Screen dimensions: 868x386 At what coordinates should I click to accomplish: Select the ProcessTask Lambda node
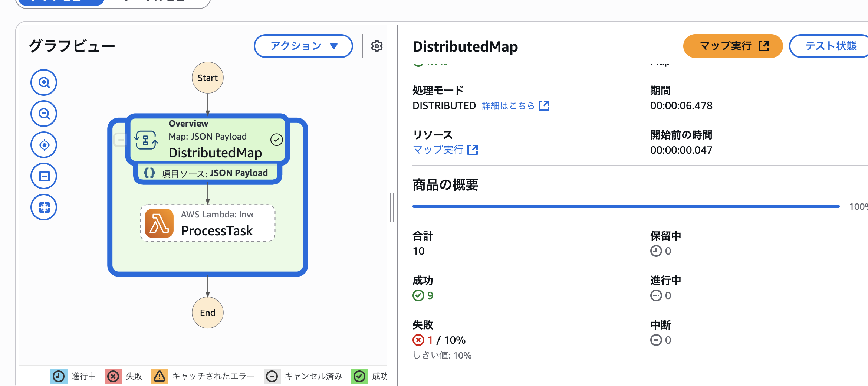(x=208, y=223)
